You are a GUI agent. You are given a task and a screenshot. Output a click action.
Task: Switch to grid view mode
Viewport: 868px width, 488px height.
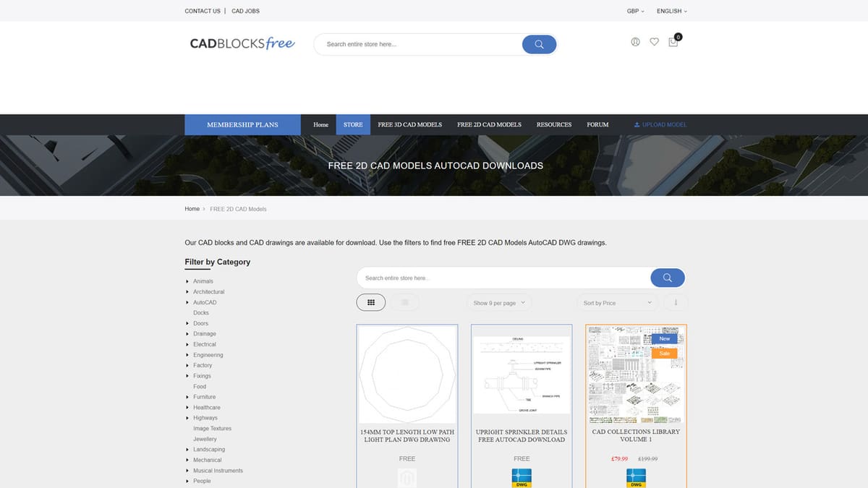371,303
